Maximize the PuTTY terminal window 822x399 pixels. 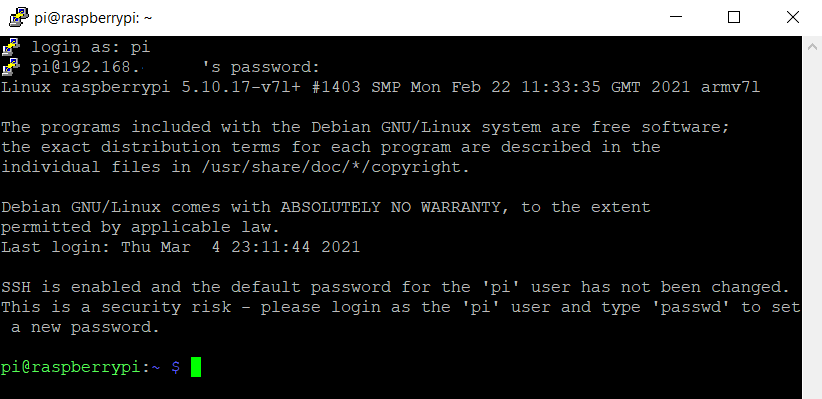pyautogui.click(x=734, y=17)
